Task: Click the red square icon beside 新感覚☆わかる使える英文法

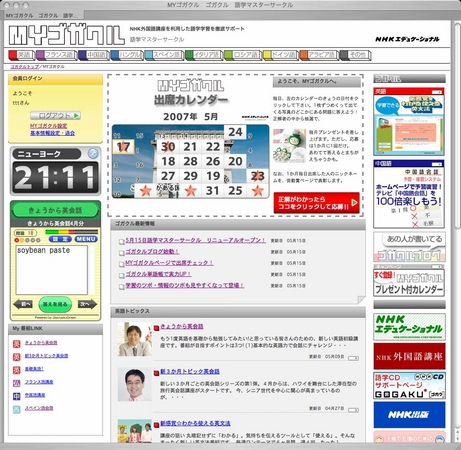Action: tap(156, 425)
